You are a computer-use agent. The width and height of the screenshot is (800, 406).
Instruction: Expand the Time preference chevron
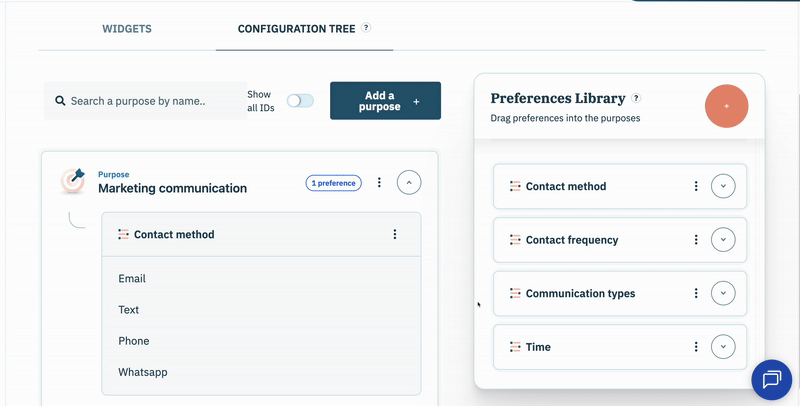(x=723, y=347)
